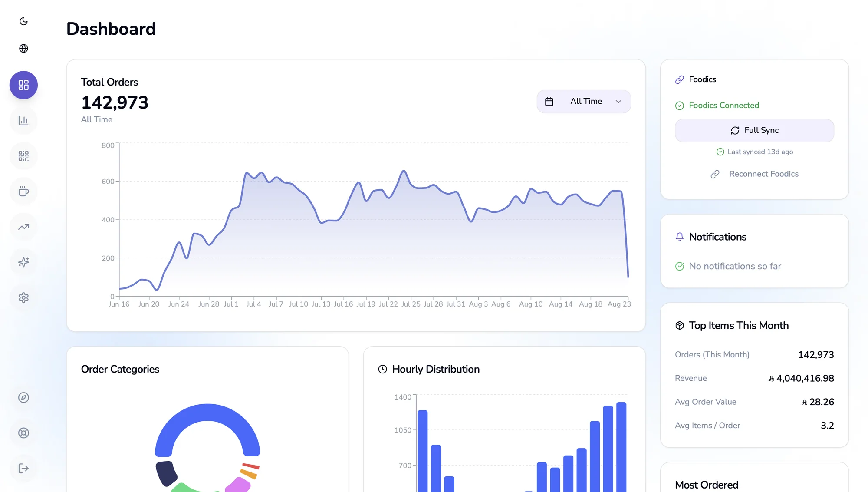Click the 800 y-axis label on orders chart
Image resolution: width=868 pixels, height=492 pixels.
(x=108, y=145)
